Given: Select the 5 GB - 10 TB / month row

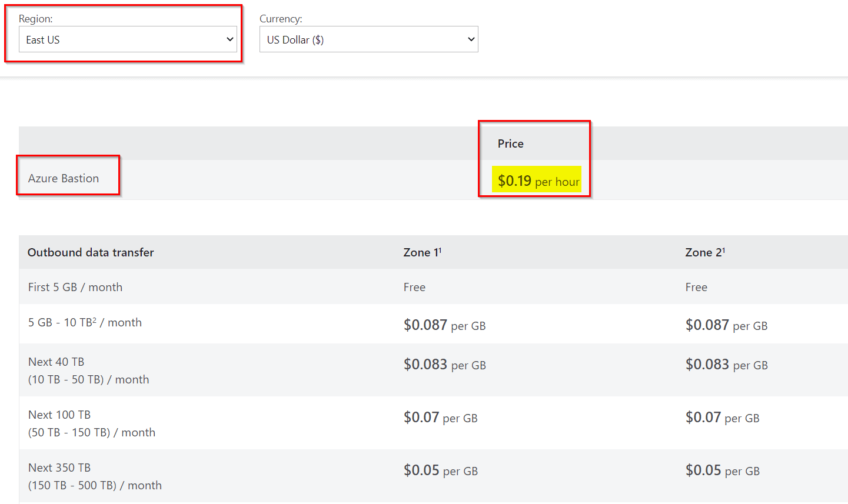Looking at the screenshot, I should [x=433, y=323].
